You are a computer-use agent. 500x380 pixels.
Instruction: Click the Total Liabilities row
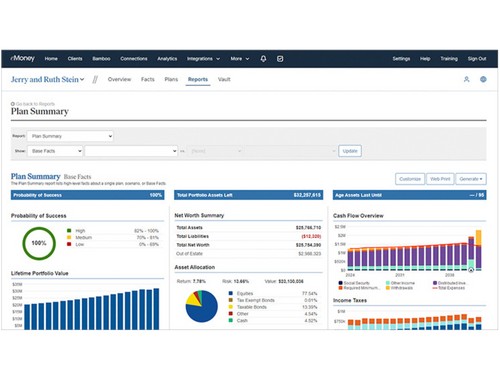[x=249, y=236]
